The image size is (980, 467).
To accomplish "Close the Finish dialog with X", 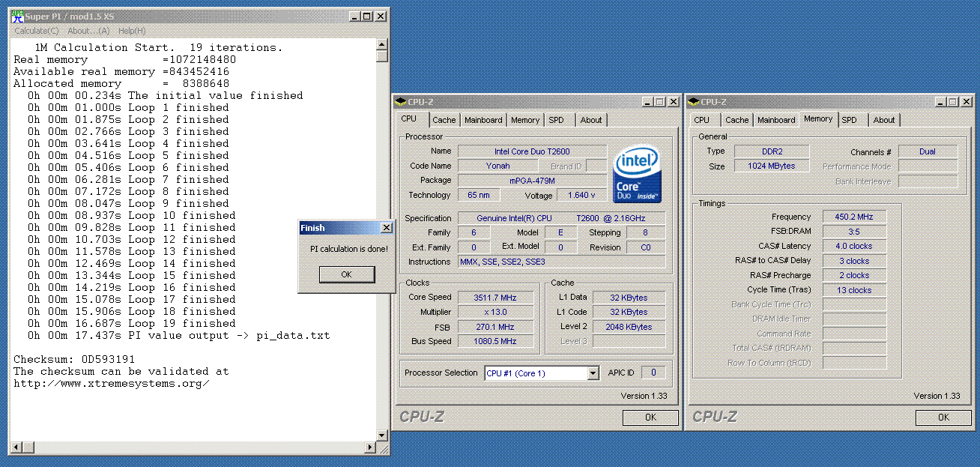I will (386, 228).
